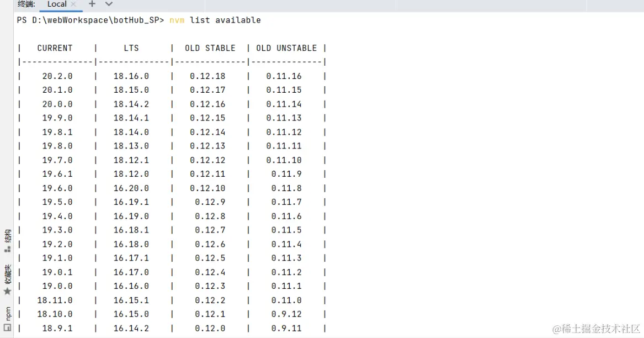
Task: Select version 19.8.1 text
Action: pos(57,132)
